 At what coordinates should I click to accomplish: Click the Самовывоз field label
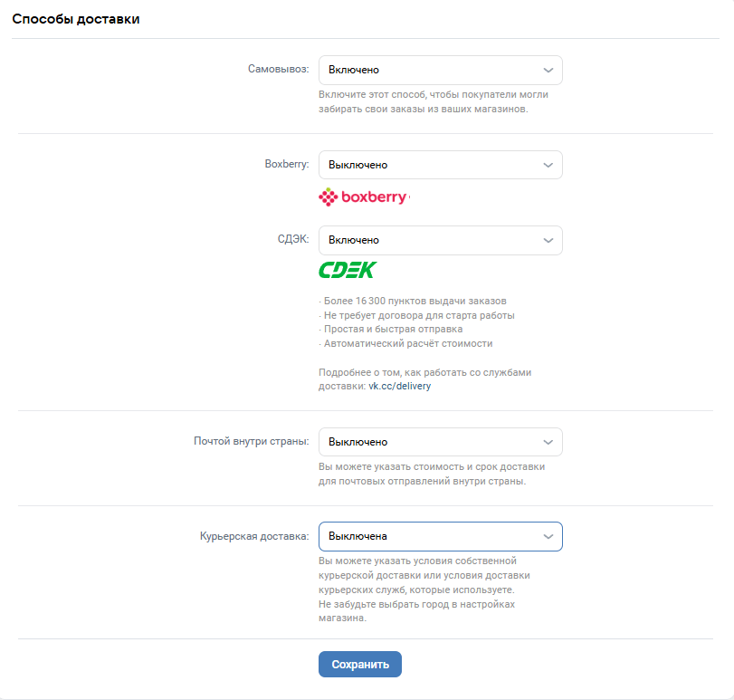coord(278,70)
